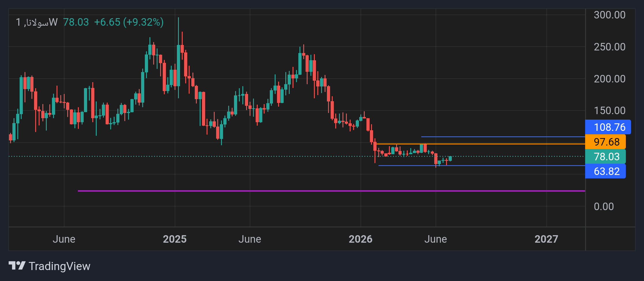
Task: Select the blue 63.82 price tag
Action: point(605,171)
